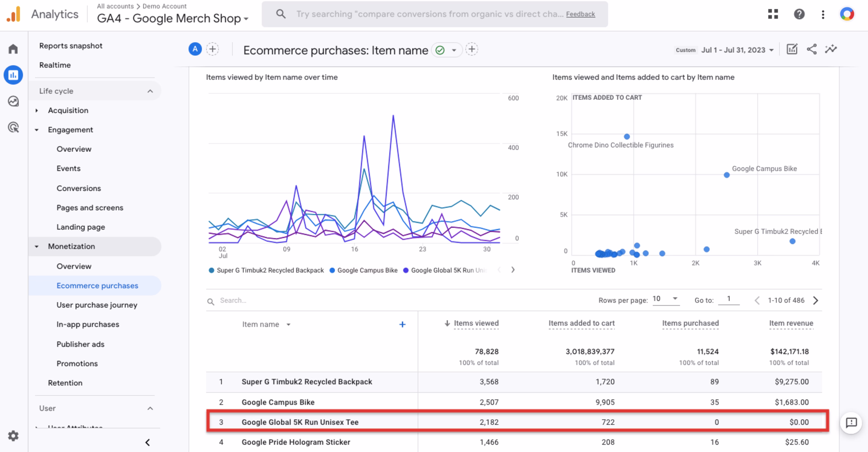Select User purchase journey in the sidebar
This screenshot has height=452, width=868.
(x=97, y=305)
